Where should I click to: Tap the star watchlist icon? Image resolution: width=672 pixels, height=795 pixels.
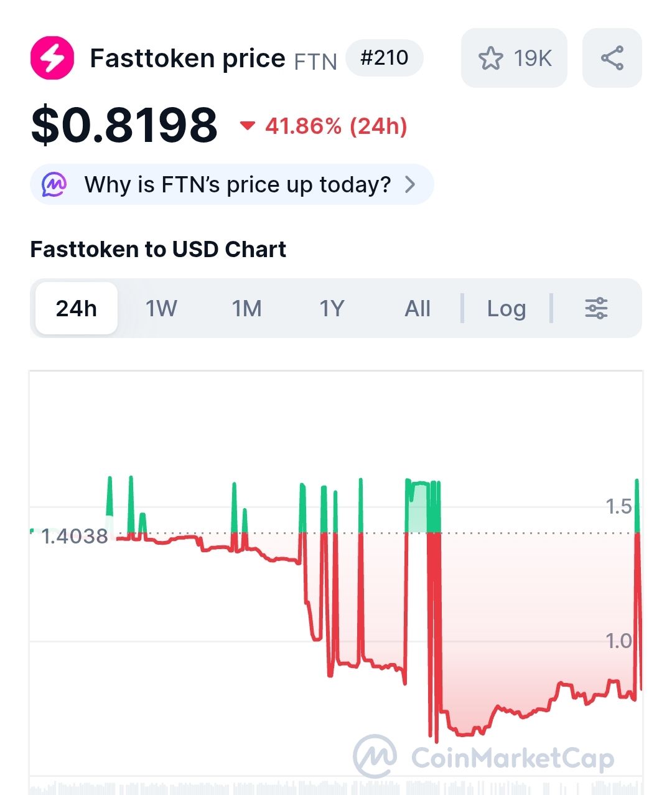coord(490,58)
